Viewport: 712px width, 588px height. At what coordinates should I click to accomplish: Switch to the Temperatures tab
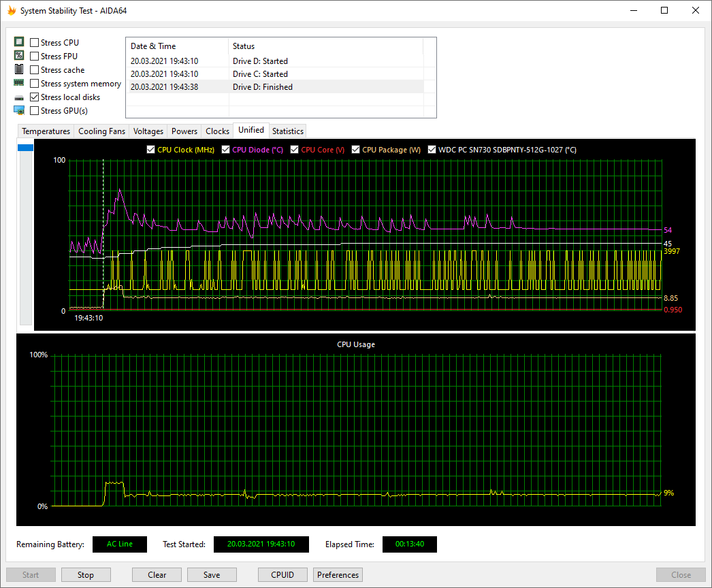click(x=46, y=131)
